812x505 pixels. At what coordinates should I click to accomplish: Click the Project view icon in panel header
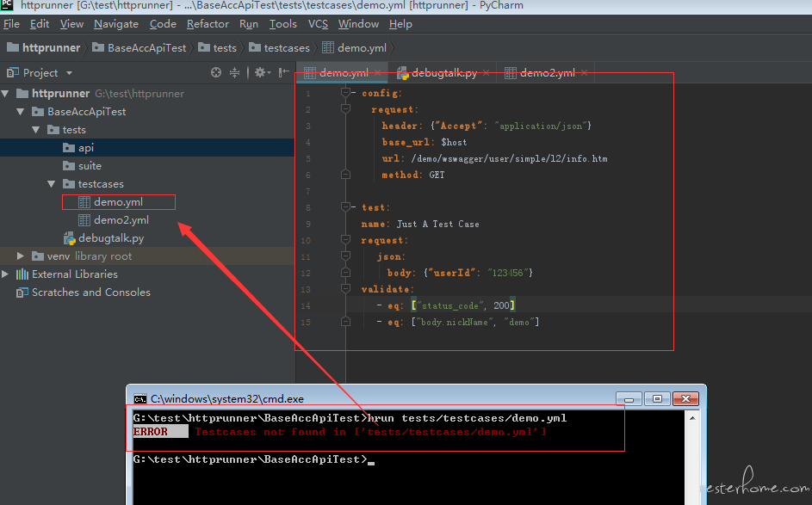13,72
